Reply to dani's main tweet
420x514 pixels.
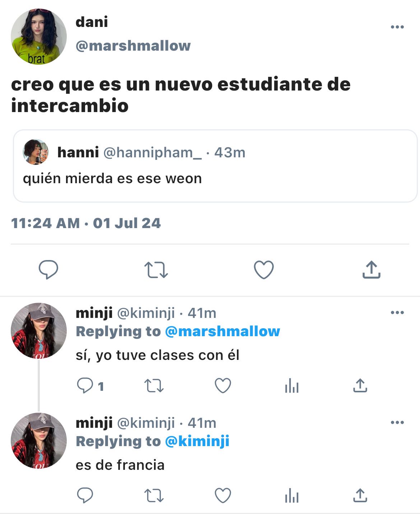48,269
